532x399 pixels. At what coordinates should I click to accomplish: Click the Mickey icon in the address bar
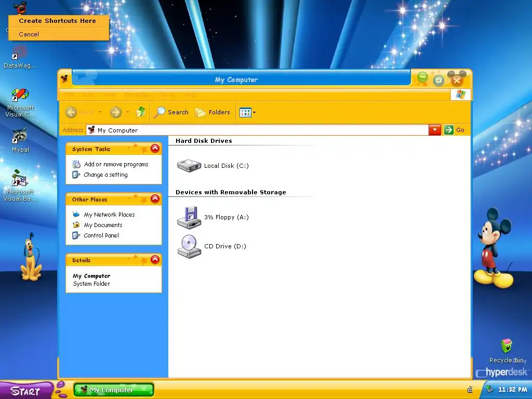tap(91, 130)
